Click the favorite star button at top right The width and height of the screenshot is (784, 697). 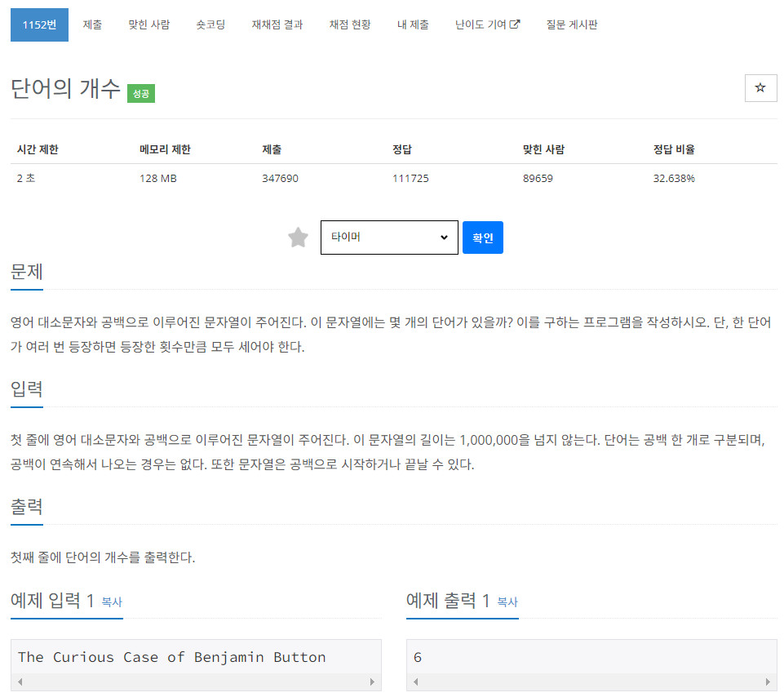pyautogui.click(x=760, y=88)
